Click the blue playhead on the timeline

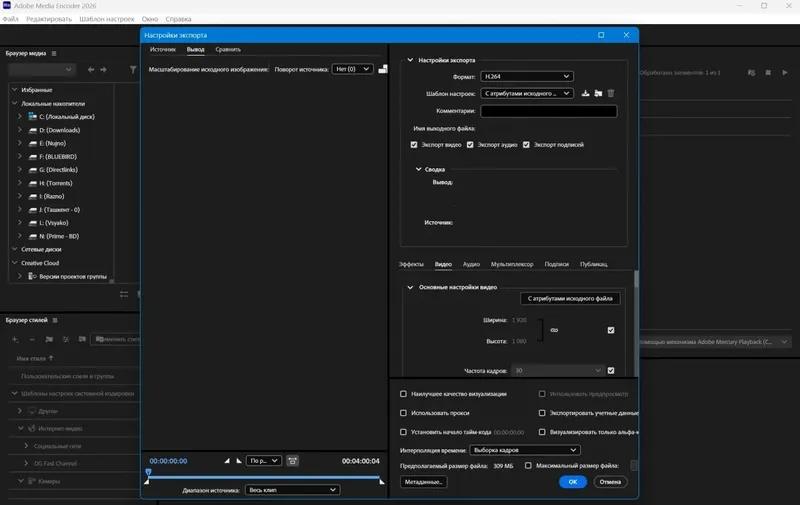[x=148, y=472]
